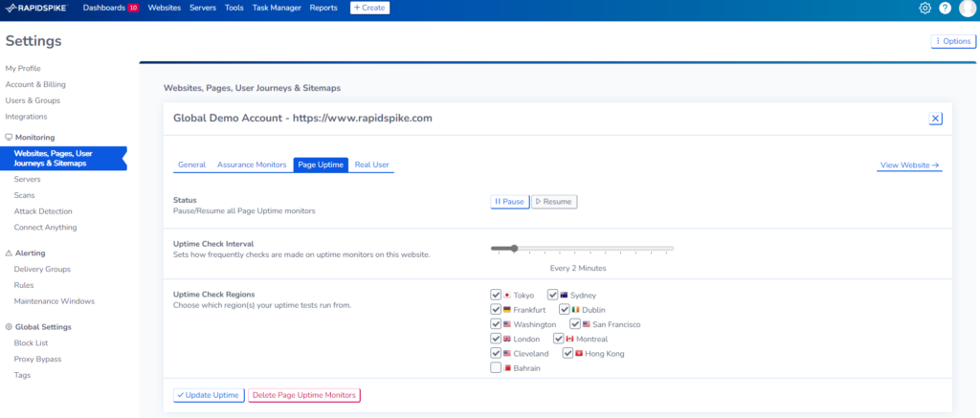Close the Global Demo Account panel
980x418 pixels.
[936, 119]
